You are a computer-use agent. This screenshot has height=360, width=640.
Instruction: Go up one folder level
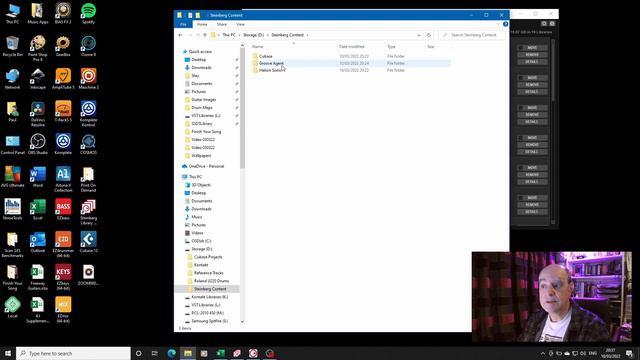205,35
